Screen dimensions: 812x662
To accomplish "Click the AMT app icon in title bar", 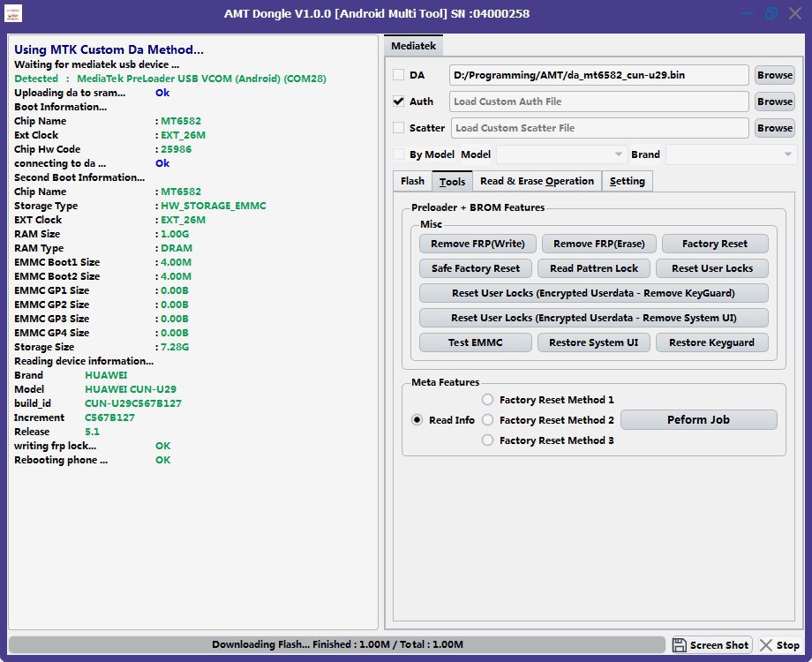I will pos(13,13).
